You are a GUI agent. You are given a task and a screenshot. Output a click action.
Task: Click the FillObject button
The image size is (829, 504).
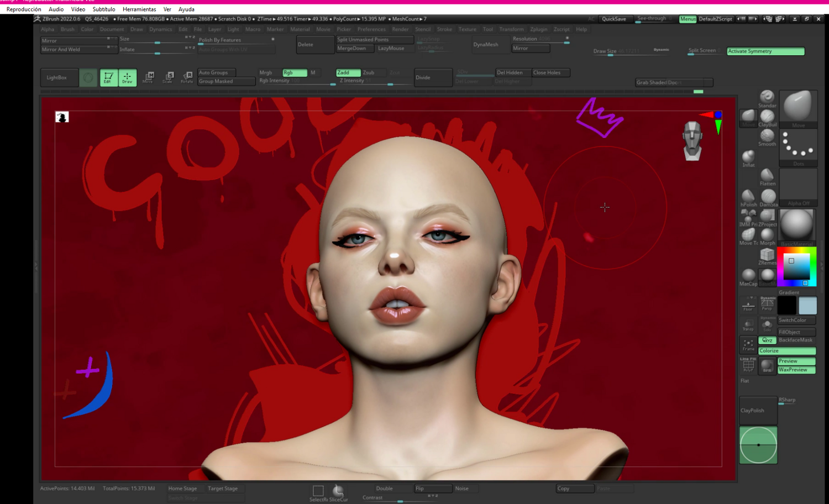(x=796, y=332)
